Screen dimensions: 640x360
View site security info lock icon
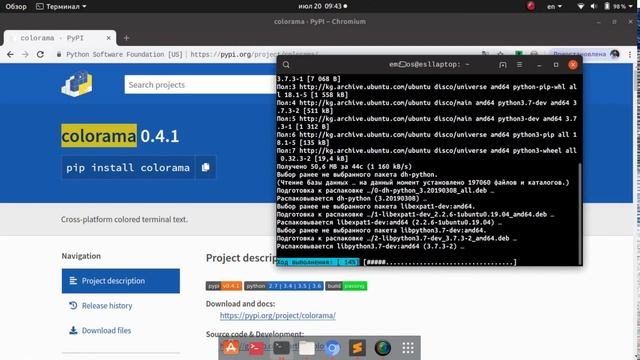59,54
